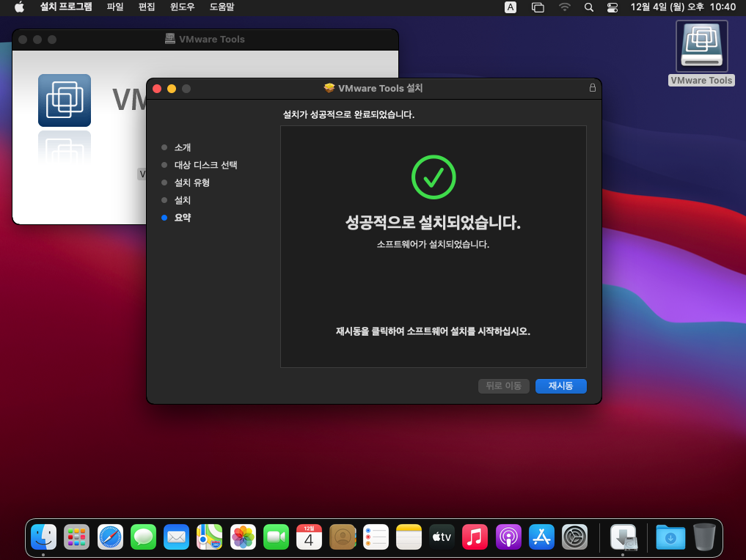Select the 요약 step in sidebar
This screenshot has width=746, height=560.
coord(182,218)
